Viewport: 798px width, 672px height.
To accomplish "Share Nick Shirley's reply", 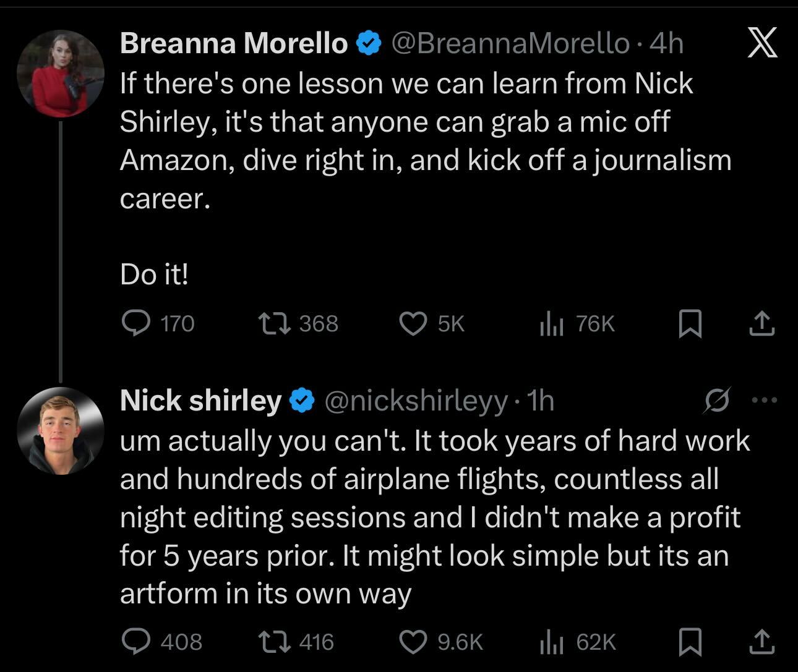I will tap(762, 642).
